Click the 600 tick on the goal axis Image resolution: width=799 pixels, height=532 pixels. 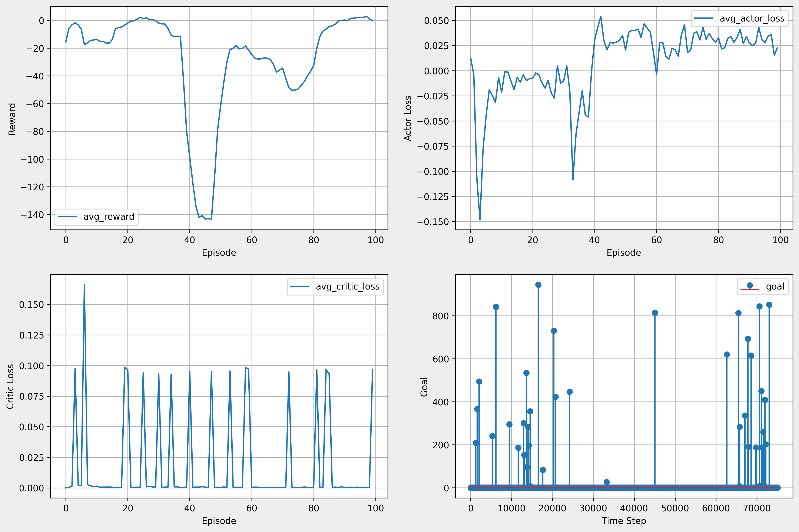(441, 359)
